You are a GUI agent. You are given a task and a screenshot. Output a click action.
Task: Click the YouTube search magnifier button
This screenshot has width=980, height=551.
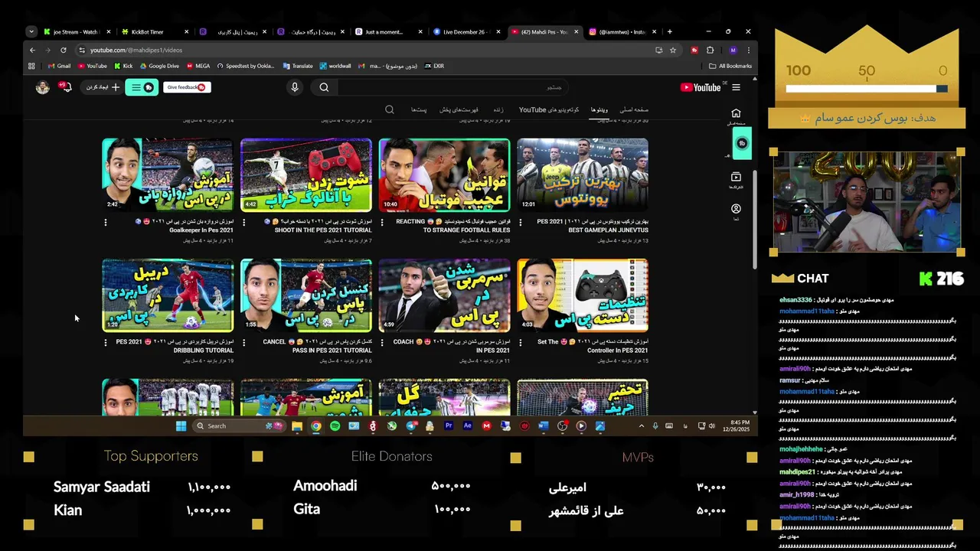324,87
